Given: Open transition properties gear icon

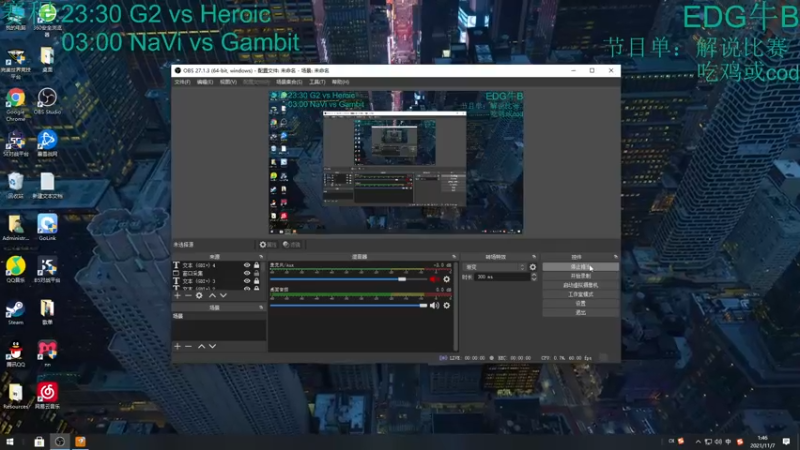Looking at the screenshot, I should [533, 267].
